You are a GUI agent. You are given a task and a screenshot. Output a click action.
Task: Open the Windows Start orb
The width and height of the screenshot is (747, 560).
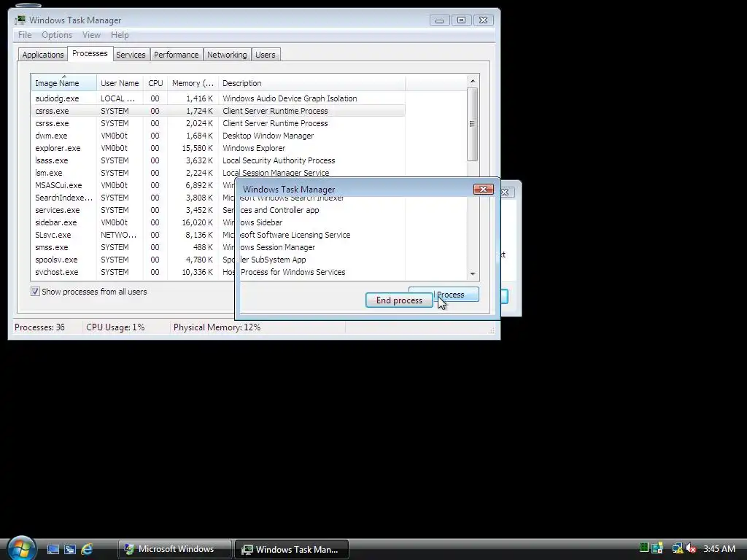[22, 548]
